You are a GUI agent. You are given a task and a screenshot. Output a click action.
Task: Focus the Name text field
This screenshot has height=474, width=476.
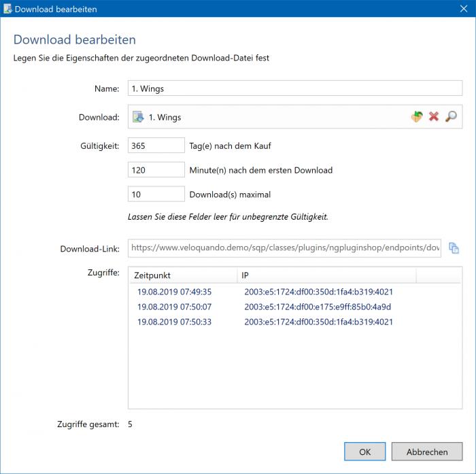click(295, 88)
